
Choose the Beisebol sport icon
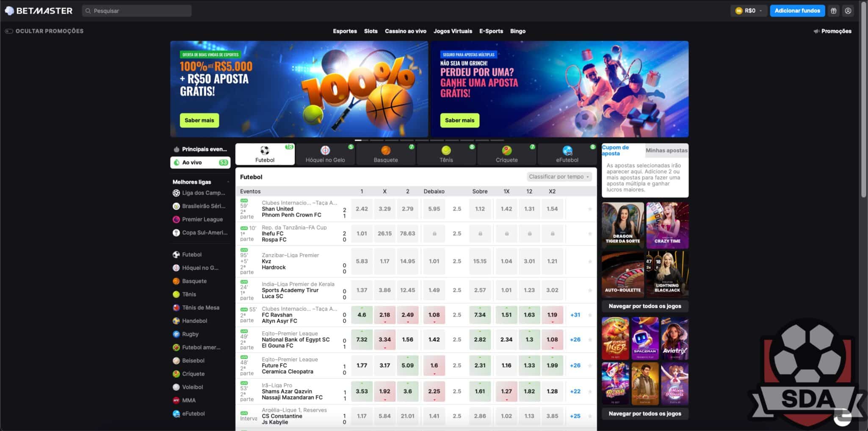(176, 361)
